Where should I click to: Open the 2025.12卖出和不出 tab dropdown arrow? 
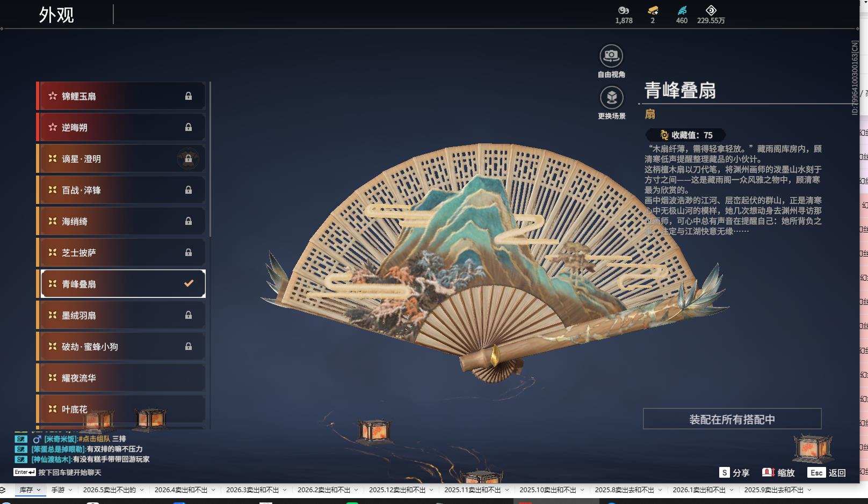[431, 490]
